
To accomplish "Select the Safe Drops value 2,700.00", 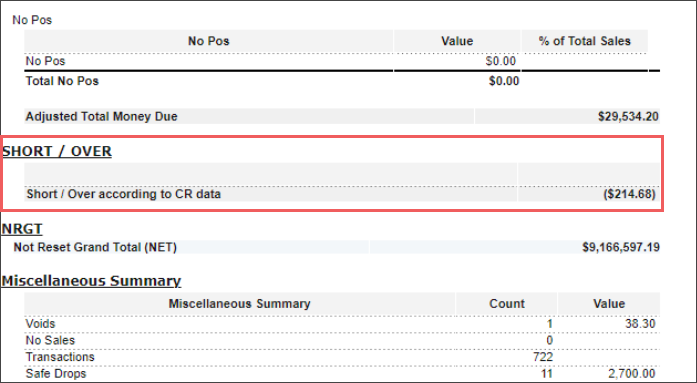I will click(632, 374).
